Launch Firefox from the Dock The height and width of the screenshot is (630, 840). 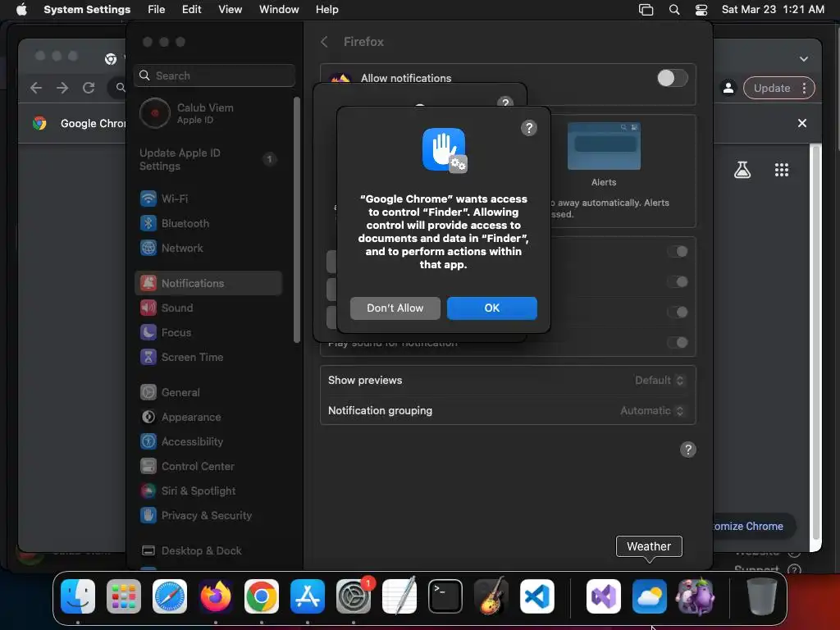click(216, 596)
